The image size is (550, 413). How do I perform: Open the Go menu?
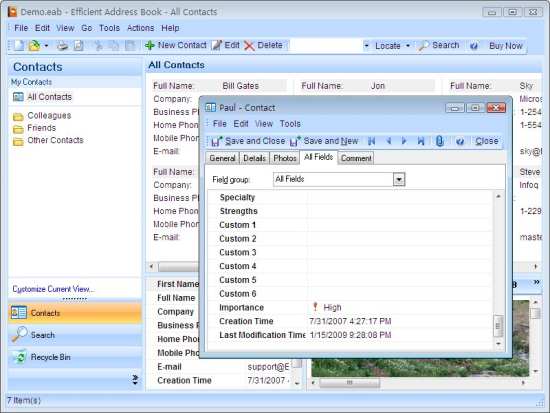pos(87,28)
